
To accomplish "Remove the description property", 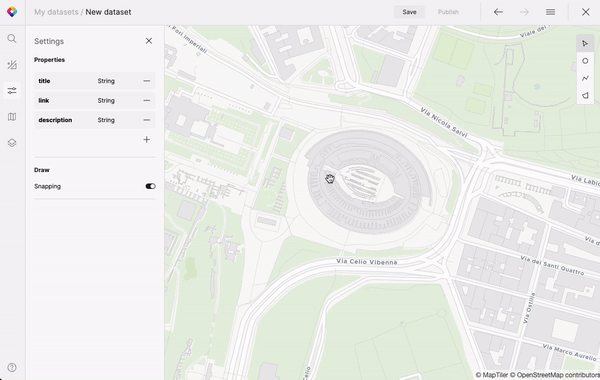I will tap(147, 120).
